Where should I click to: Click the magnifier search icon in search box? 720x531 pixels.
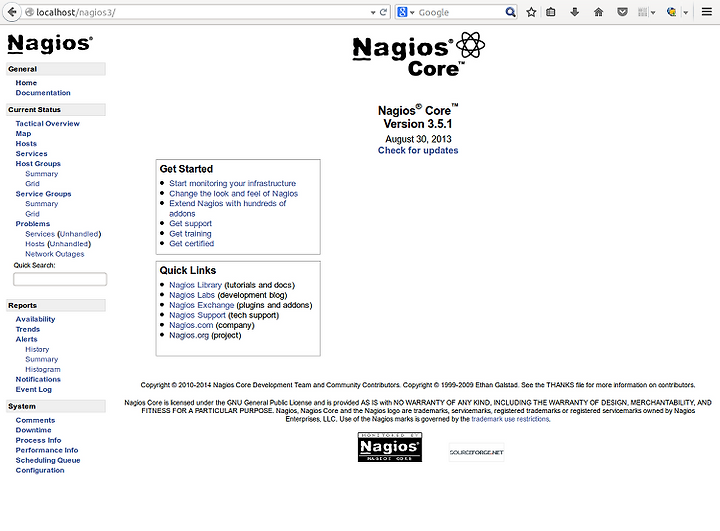click(510, 12)
